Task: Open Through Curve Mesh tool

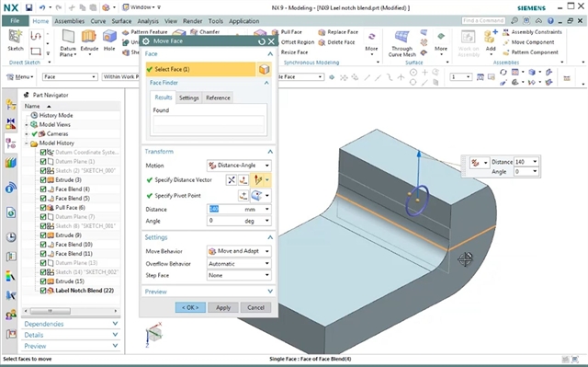Action: coord(402,43)
